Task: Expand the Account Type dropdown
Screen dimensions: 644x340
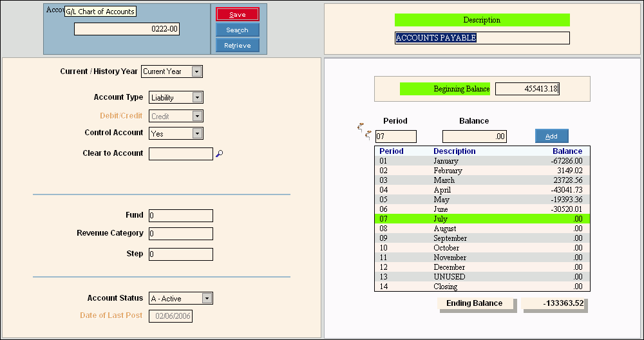Action: pos(197,97)
